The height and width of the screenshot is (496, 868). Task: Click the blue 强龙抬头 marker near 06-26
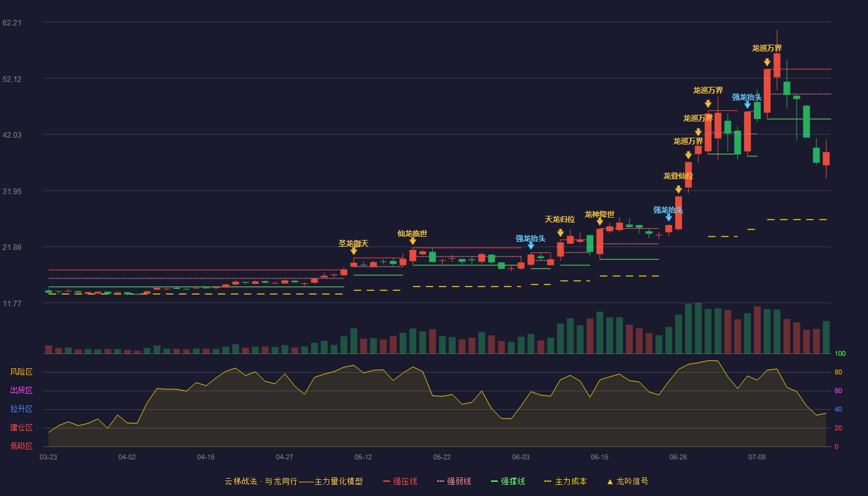tap(668, 218)
